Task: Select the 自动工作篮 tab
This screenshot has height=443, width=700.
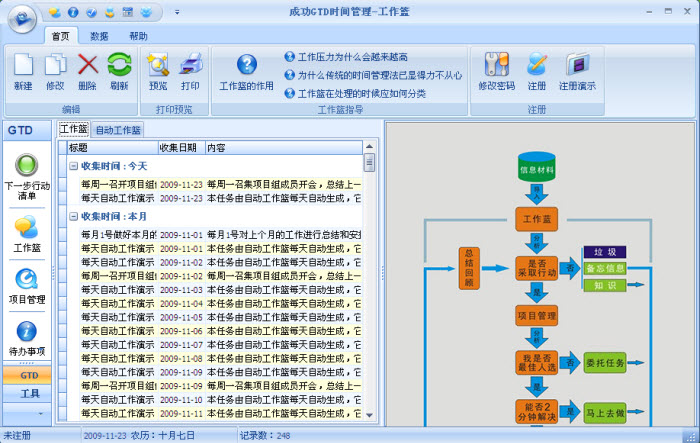Action: (x=118, y=130)
